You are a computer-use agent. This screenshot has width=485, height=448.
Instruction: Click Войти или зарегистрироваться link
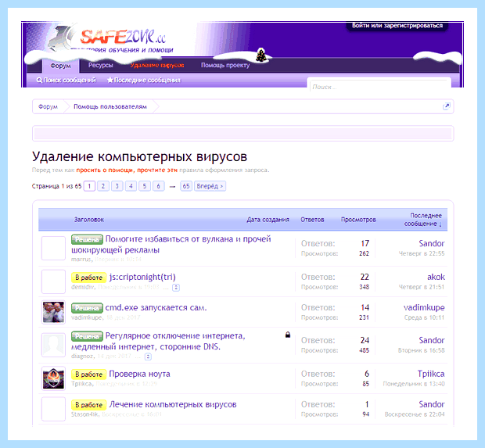[x=397, y=25]
